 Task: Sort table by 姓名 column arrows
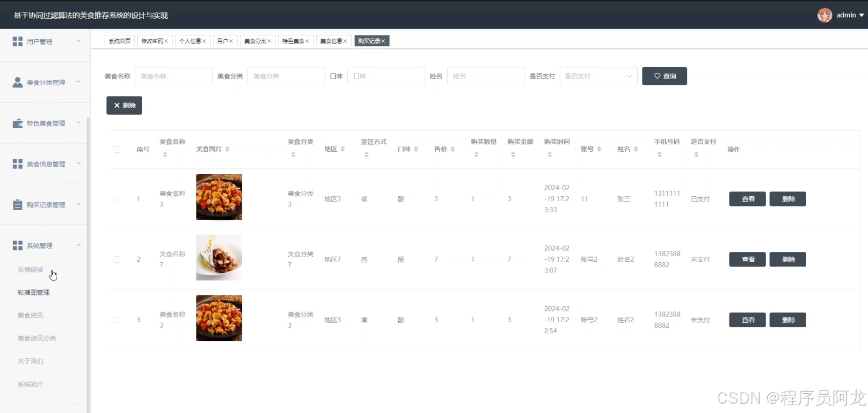[x=636, y=149]
